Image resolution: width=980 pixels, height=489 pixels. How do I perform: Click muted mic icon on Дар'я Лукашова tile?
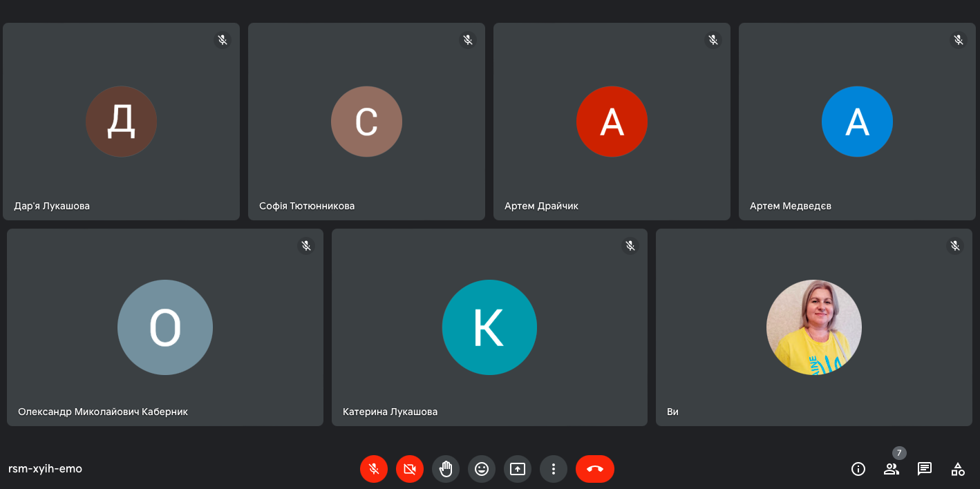point(223,40)
